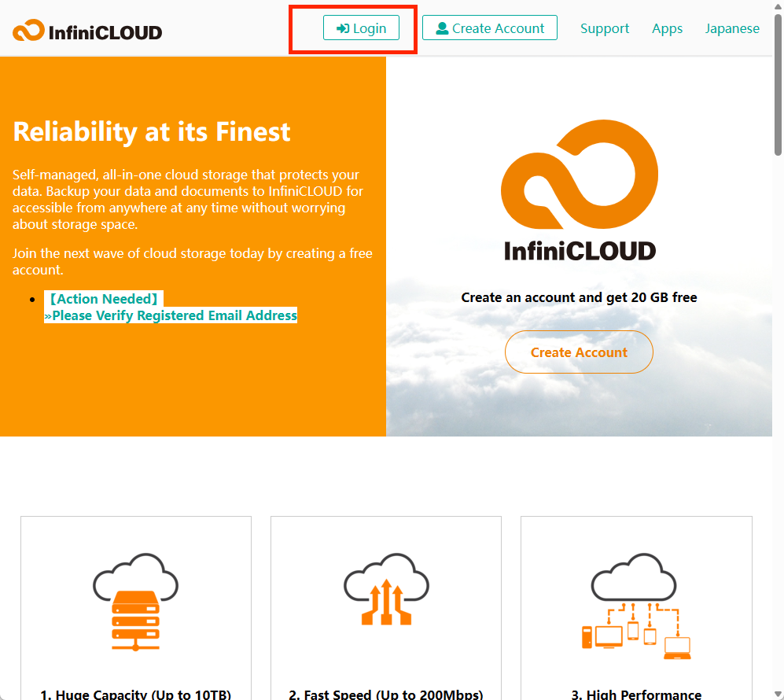Click the orange-outlined Create Account button
This screenshot has width=784, height=700.
pyautogui.click(x=579, y=352)
